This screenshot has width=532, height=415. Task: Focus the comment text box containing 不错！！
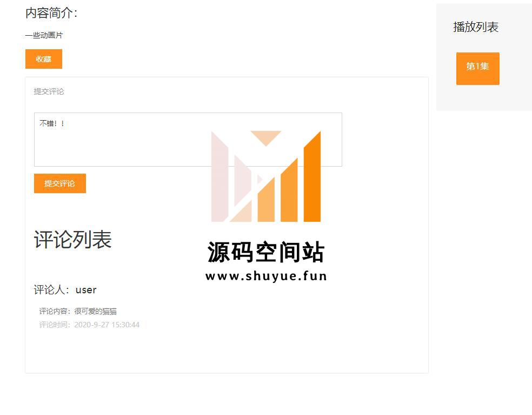[188, 140]
